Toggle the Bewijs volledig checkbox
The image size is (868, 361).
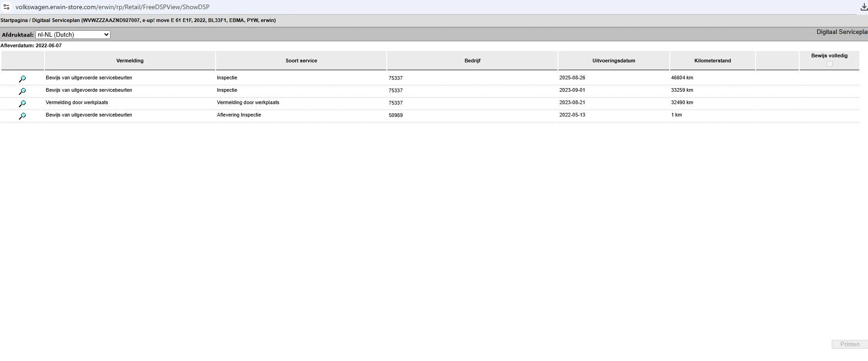[x=829, y=64]
